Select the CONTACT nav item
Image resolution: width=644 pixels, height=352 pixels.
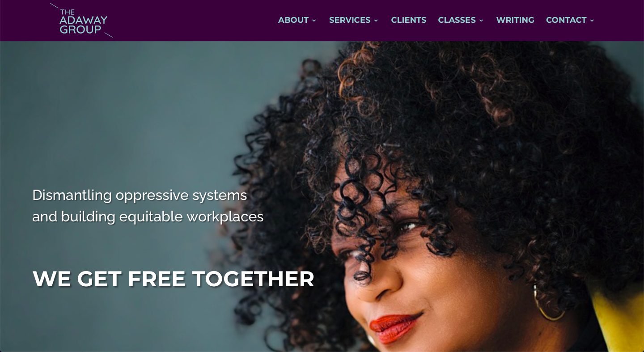tap(566, 20)
